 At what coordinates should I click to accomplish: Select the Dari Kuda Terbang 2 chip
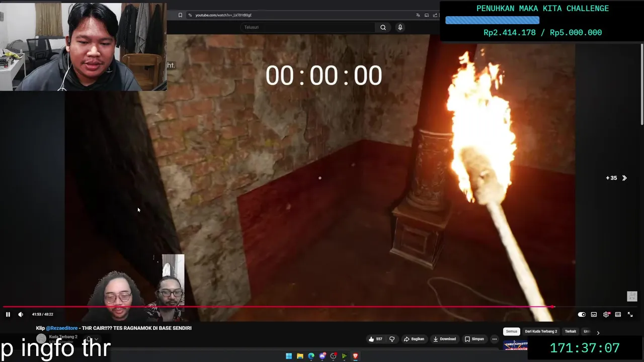pos(541,331)
